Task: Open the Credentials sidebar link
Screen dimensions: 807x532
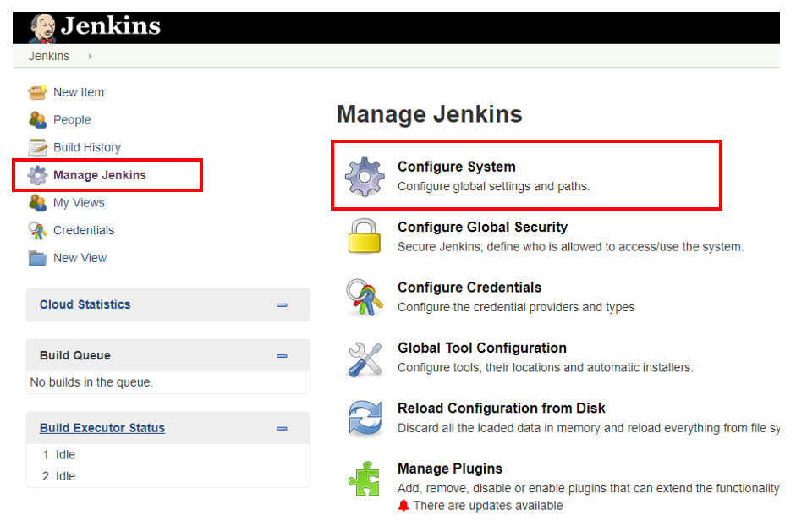Action: point(84,231)
